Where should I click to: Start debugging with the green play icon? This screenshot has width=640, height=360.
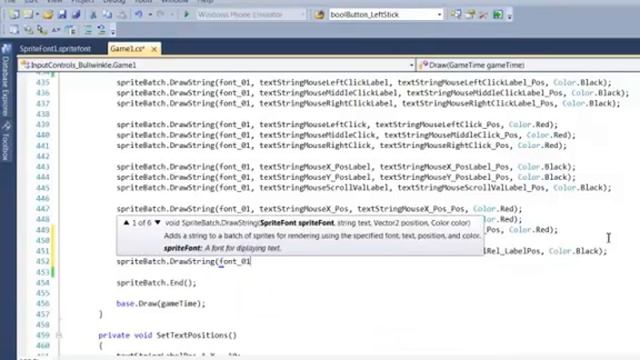pos(187,15)
